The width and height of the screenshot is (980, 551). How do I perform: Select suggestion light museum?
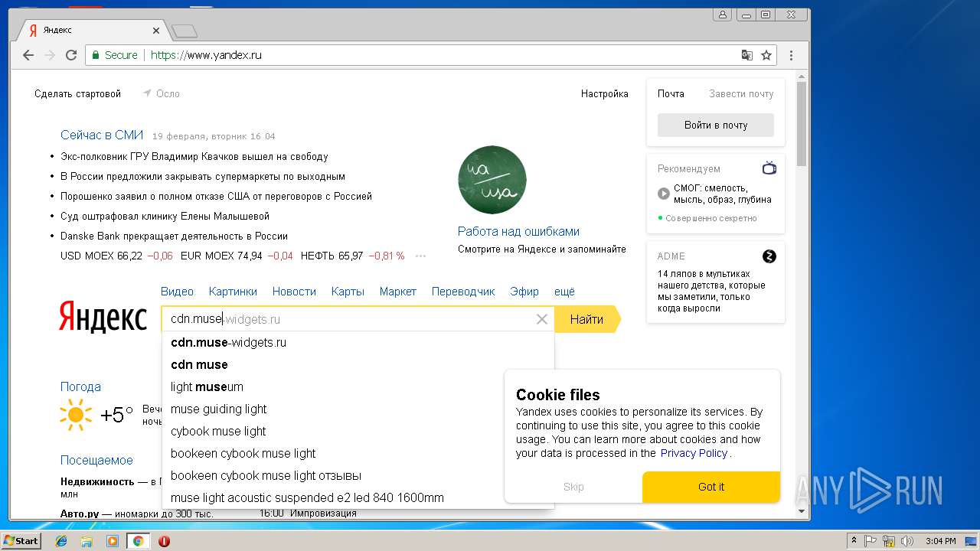[x=358, y=386]
